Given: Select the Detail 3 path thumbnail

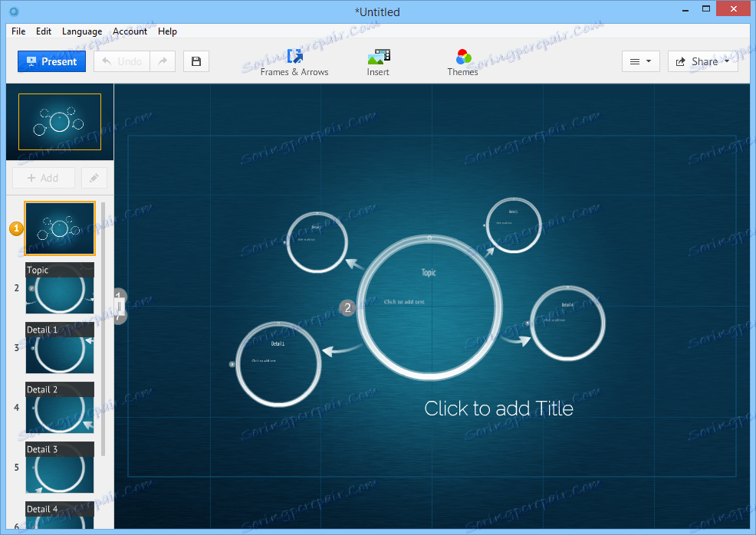Looking at the screenshot, I should pos(60,467).
